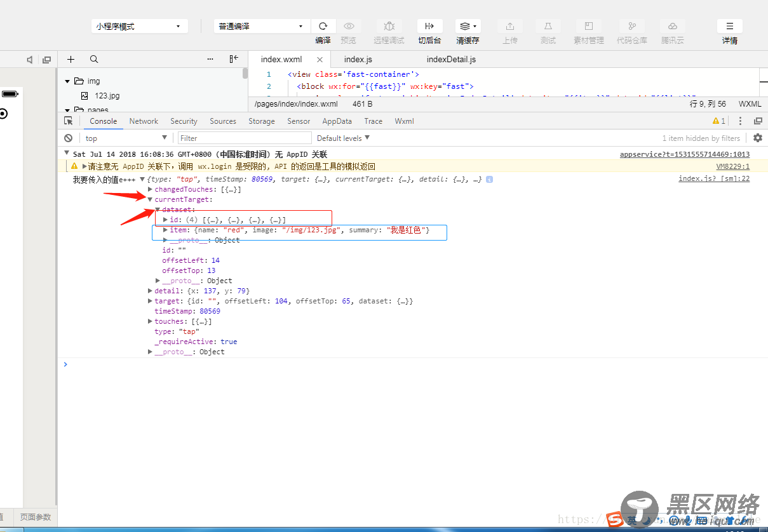Click the warning count badge icon
The width and height of the screenshot is (768, 532).
718,121
